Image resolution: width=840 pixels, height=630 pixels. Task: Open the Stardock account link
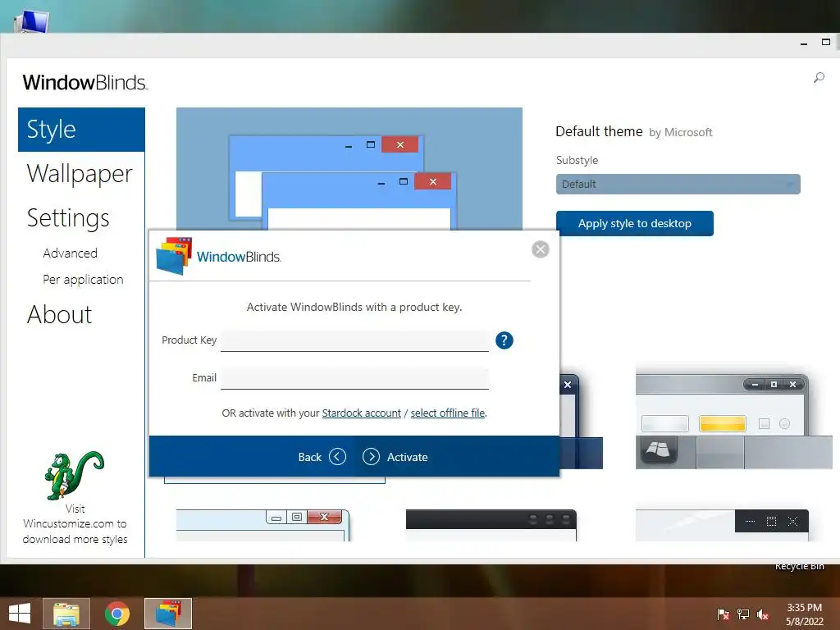361,413
